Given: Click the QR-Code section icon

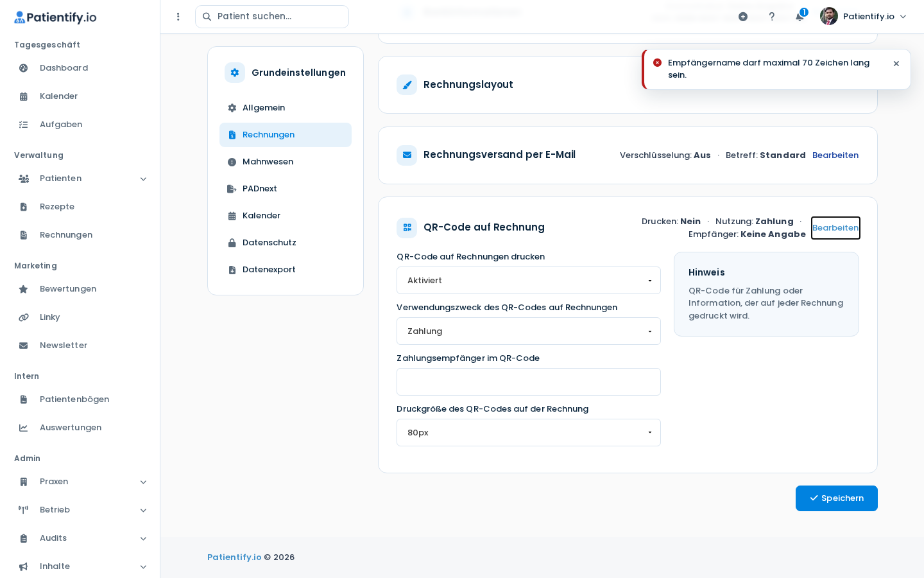Looking at the screenshot, I should (407, 227).
